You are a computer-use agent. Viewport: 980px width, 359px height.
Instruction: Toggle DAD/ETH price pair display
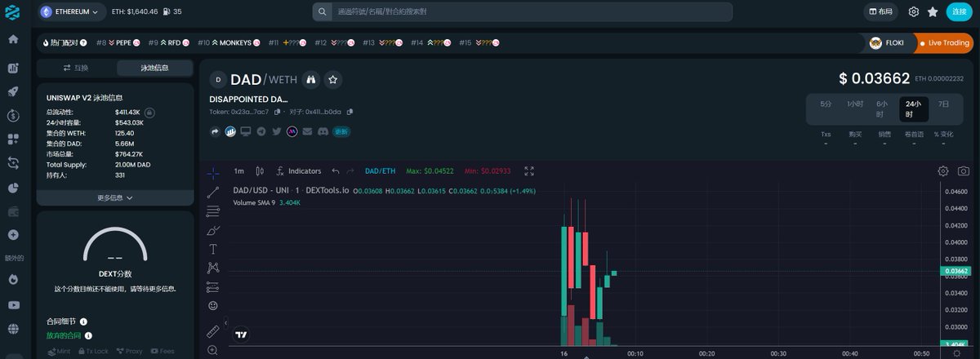pos(380,171)
